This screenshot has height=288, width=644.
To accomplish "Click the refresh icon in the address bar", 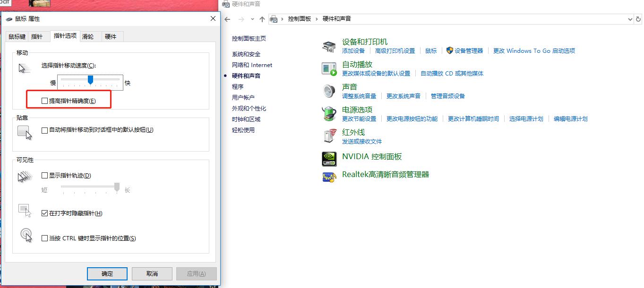I will [x=639, y=19].
